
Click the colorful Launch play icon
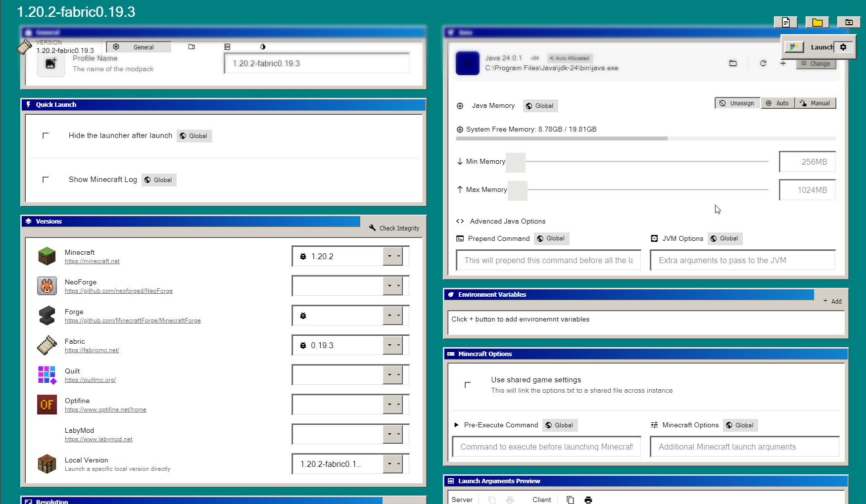[x=794, y=47]
